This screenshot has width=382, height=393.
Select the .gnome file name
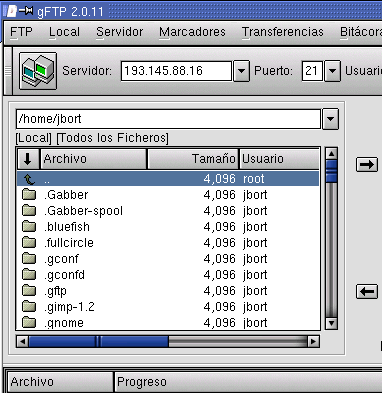(x=64, y=323)
